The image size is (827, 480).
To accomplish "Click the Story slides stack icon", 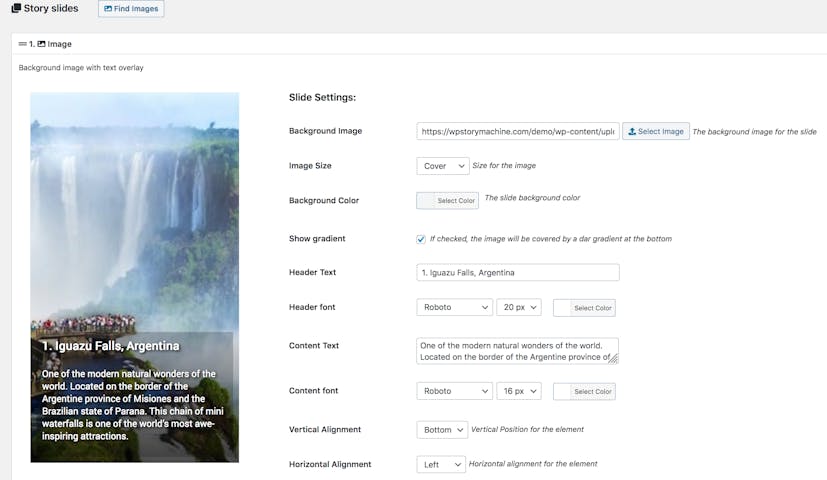I will tap(16, 9).
